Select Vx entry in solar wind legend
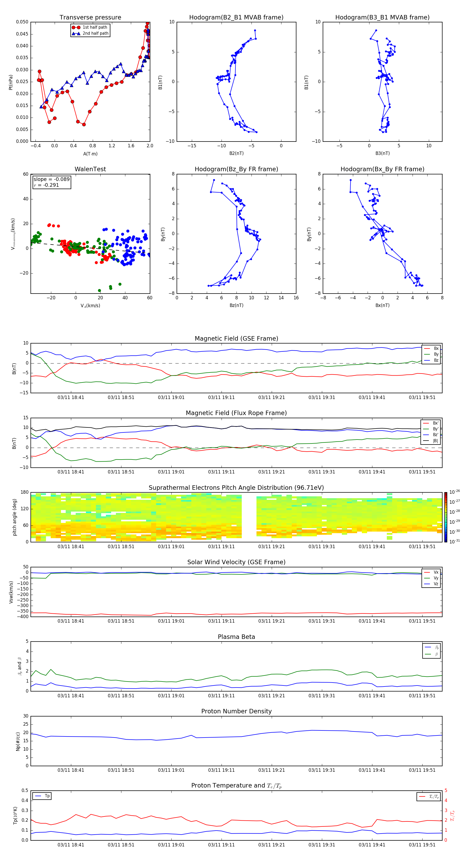The image size is (473, 868). tap(431, 572)
